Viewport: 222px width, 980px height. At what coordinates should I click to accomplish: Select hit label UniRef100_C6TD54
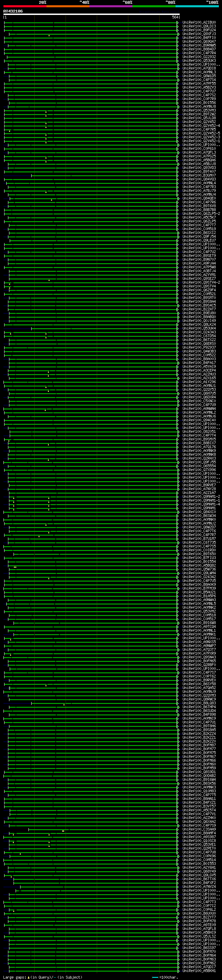coord(199,336)
